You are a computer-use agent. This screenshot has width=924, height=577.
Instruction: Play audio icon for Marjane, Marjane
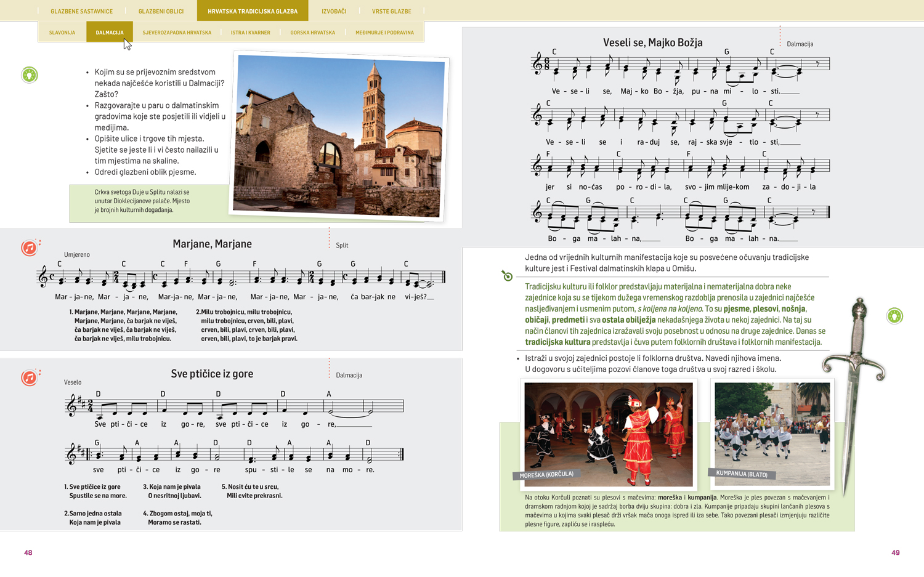pyautogui.click(x=30, y=248)
